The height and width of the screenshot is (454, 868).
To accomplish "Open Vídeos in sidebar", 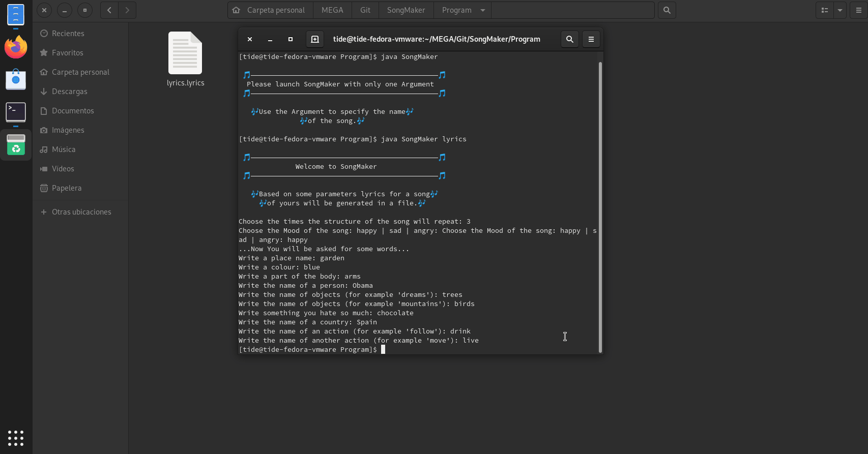I will click(x=80, y=169).
